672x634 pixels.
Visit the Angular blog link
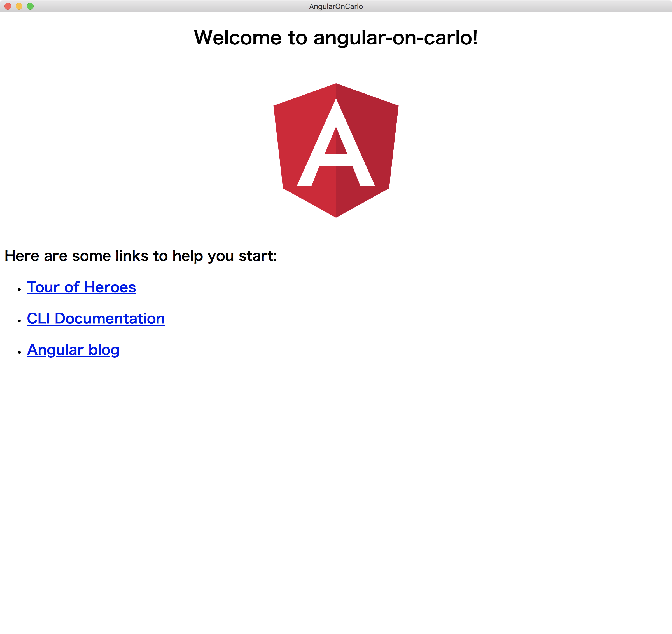coord(73,350)
